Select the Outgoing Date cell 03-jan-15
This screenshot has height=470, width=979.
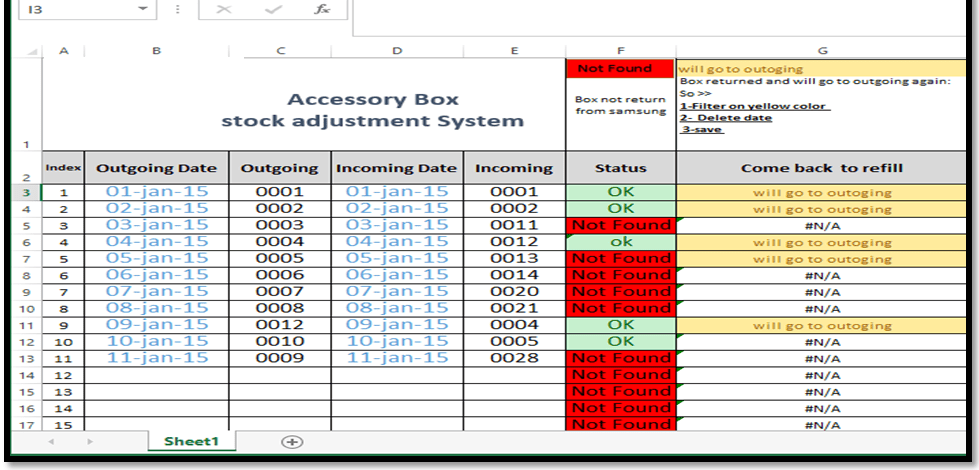tap(157, 226)
